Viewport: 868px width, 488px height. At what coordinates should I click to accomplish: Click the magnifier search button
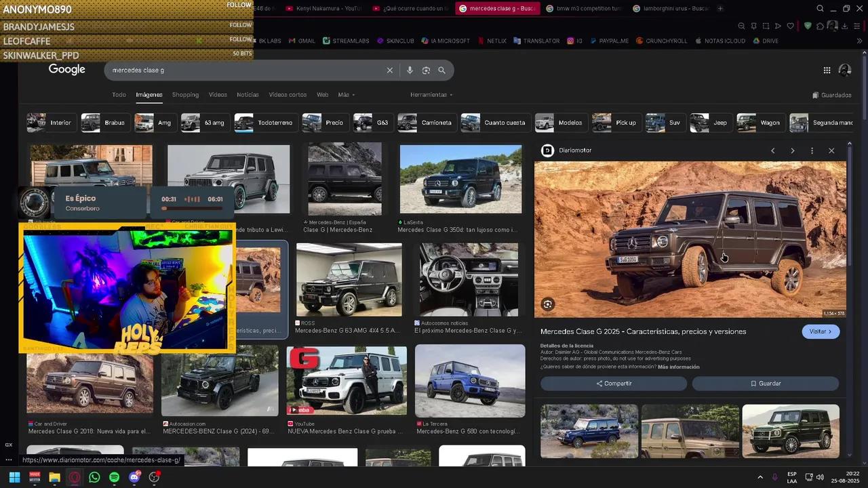pos(441,70)
